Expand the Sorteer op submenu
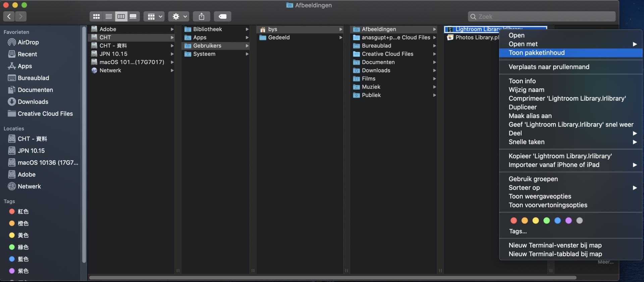644x282 pixels. (571, 188)
